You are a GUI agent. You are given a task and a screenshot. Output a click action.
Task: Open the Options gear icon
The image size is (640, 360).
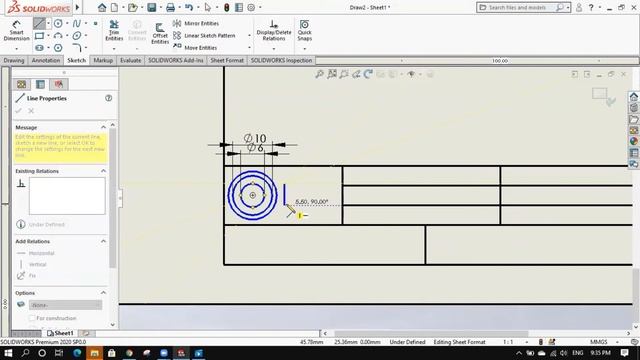click(251, 7)
